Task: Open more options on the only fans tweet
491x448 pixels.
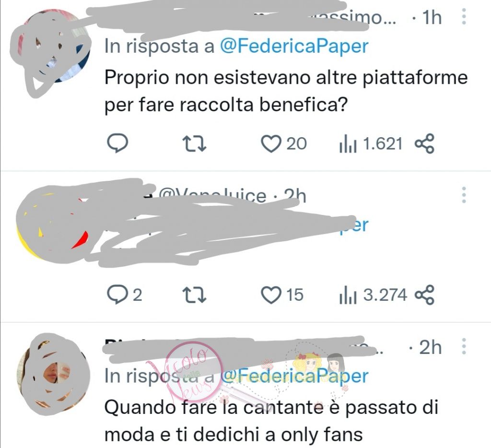Action: coord(464,346)
